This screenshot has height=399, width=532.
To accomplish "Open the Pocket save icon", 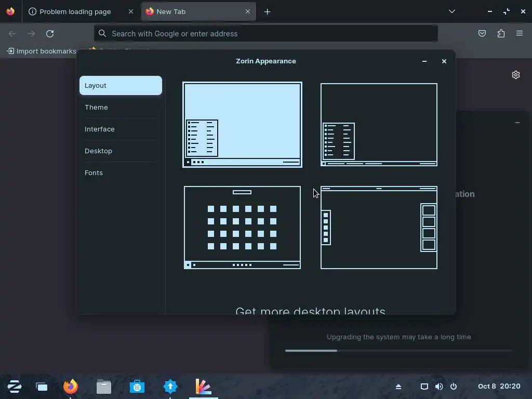I will coord(482,33).
